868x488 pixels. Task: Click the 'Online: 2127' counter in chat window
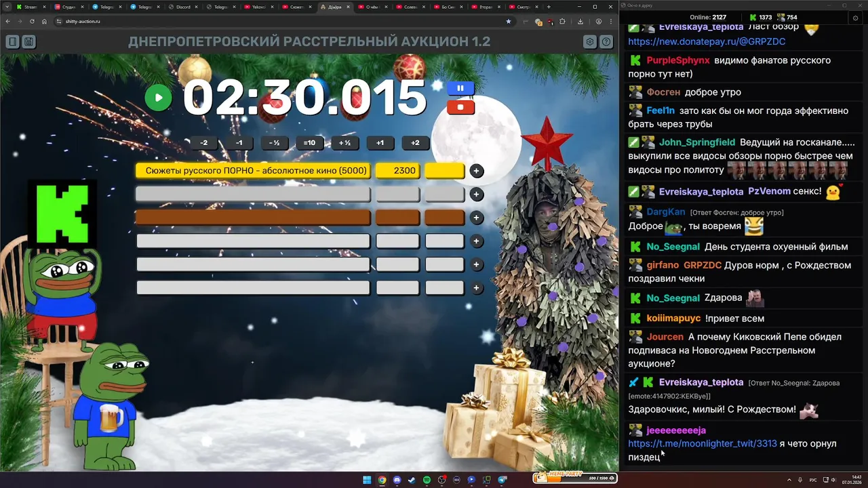tap(708, 17)
